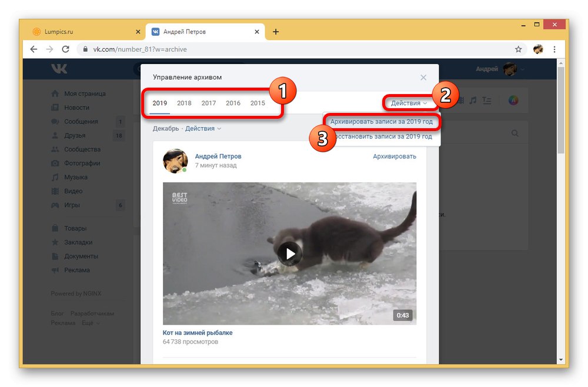Click the VK logo in header

[59, 69]
